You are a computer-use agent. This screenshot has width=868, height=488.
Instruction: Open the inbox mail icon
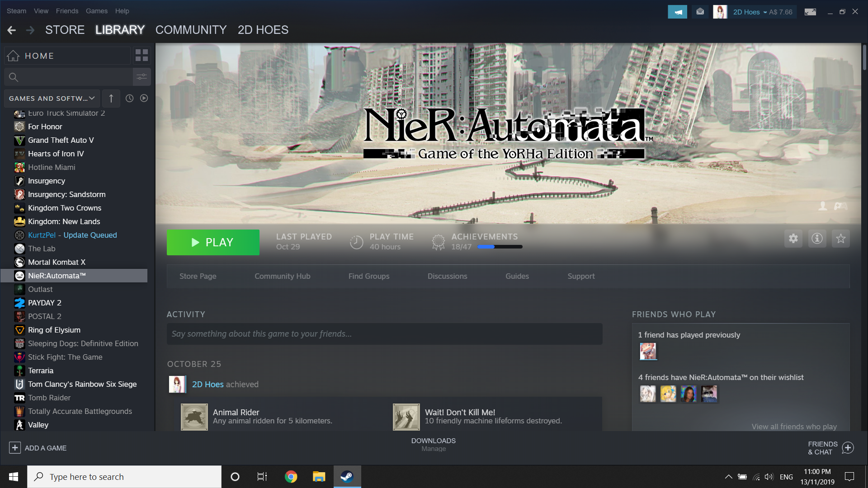pos(700,11)
